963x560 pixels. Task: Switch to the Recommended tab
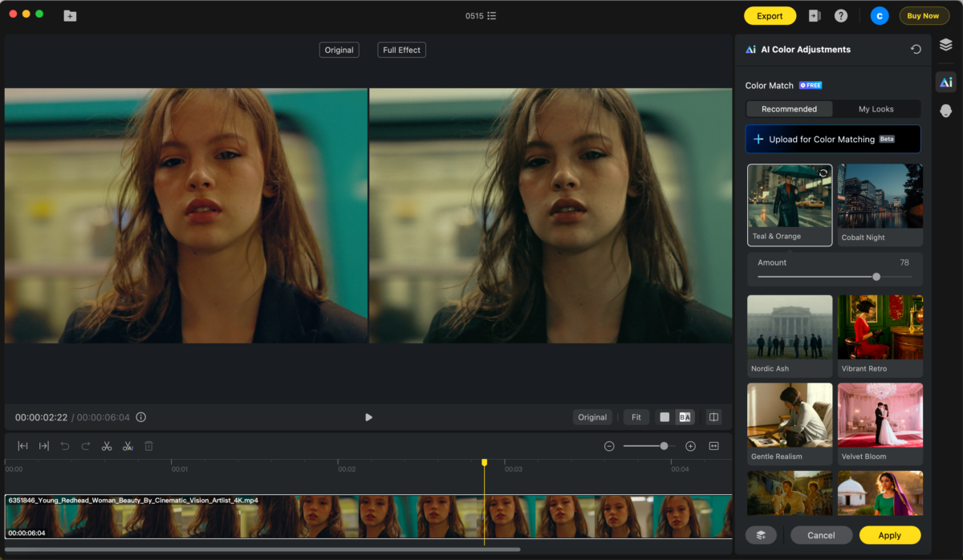(x=790, y=109)
